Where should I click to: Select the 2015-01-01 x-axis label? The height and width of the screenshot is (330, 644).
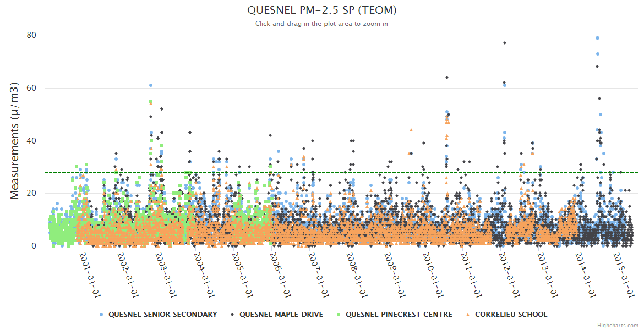(624, 274)
